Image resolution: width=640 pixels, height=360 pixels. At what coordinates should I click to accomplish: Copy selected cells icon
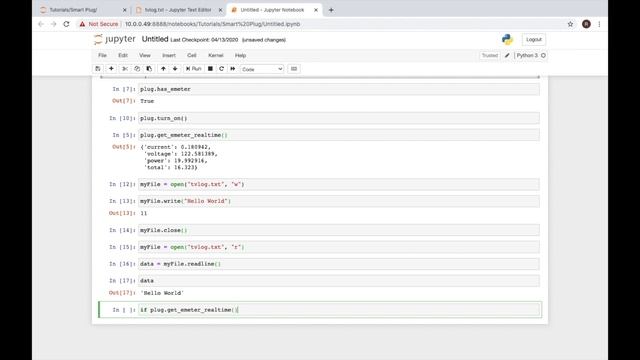point(137,69)
